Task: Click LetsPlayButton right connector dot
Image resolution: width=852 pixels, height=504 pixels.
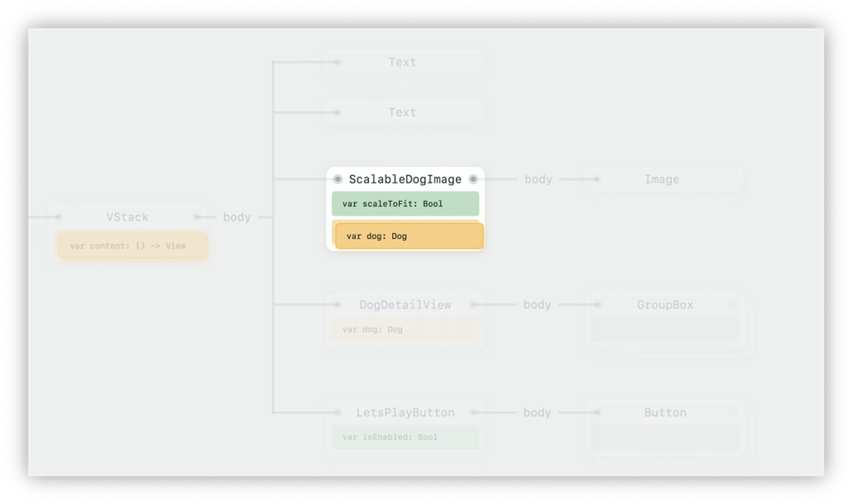Action: 473,412
